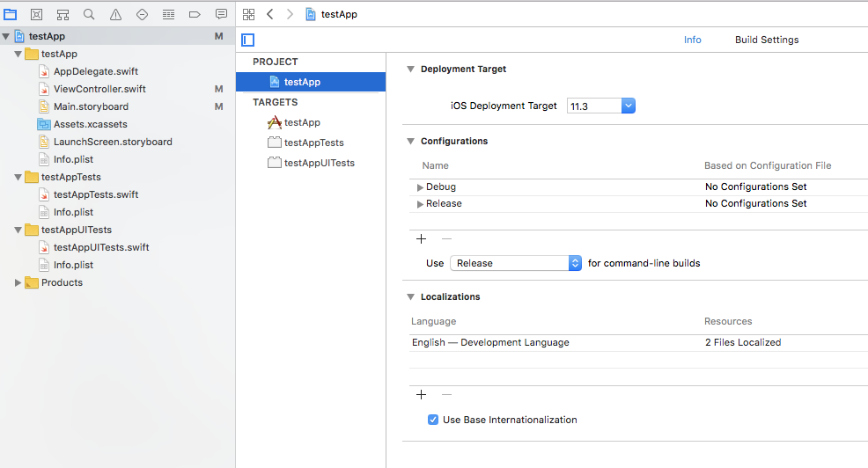The height and width of the screenshot is (468, 868).
Task: Open the Symbol navigator
Action: pos(63,14)
